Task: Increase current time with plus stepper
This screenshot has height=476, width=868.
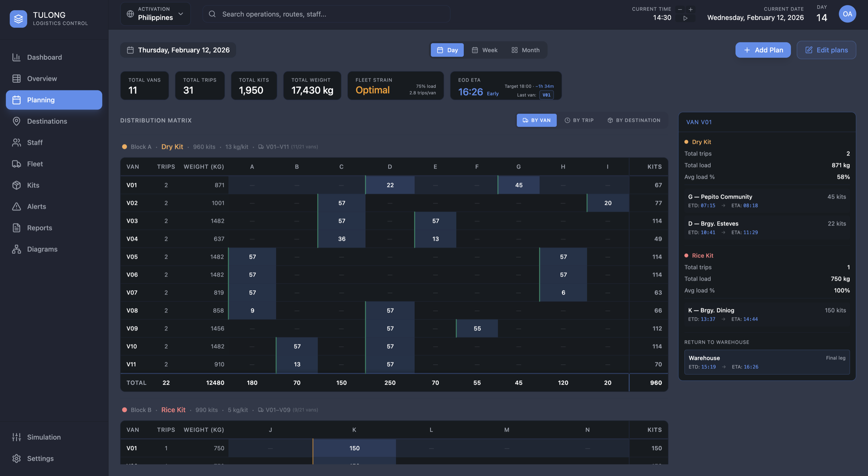Action: (x=690, y=9)
